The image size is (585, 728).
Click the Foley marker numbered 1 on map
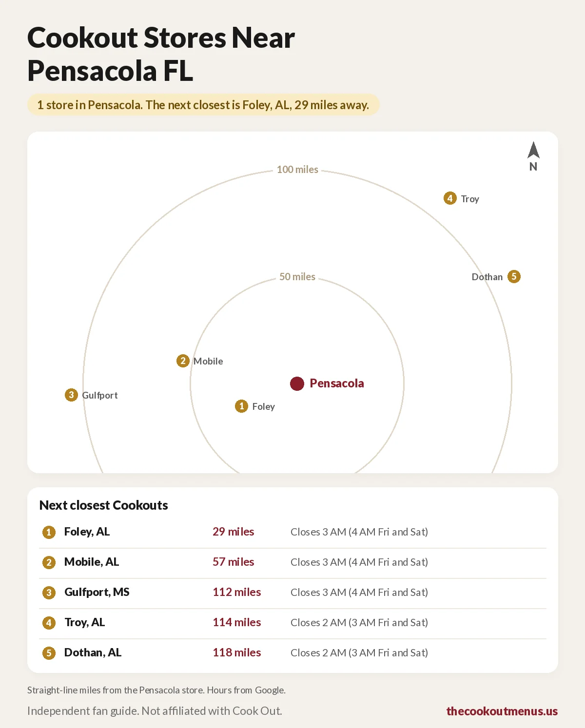241,406
